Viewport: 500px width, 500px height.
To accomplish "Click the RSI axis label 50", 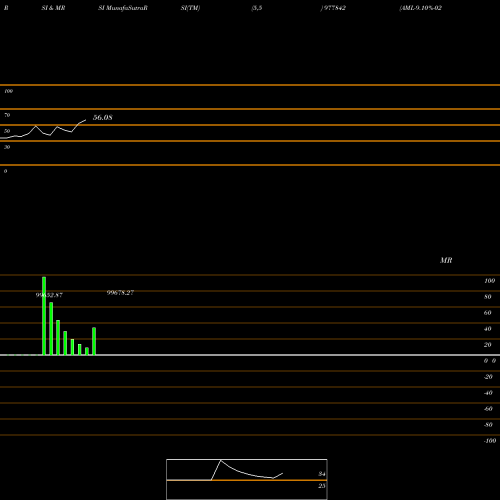I will (x=7, y=131).
